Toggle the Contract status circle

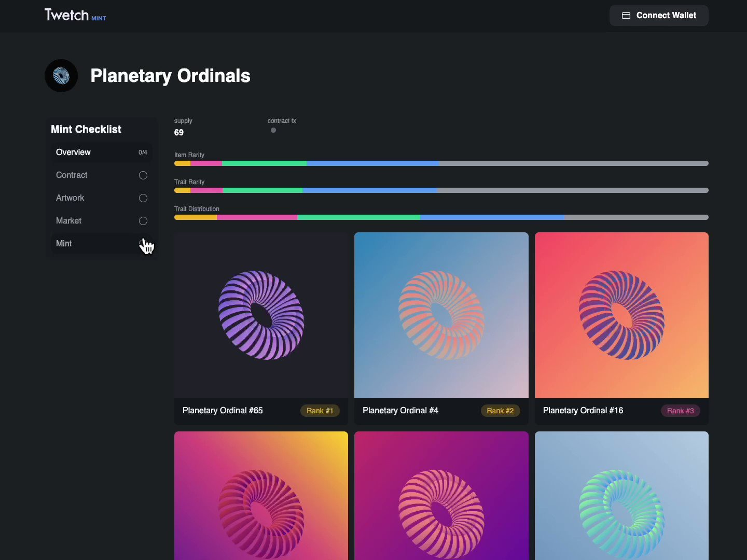point(143,175)
